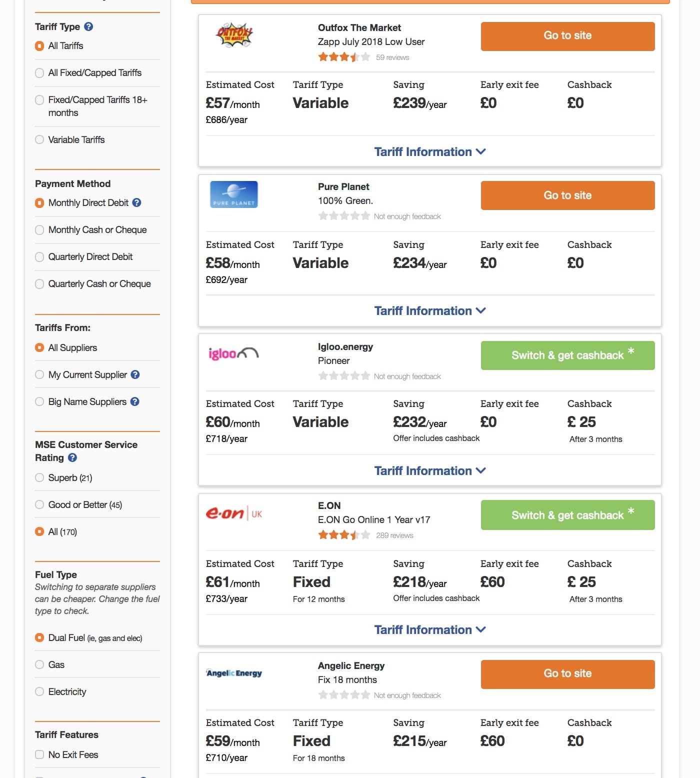Click the 289 reviews link for E.ON
This screenshot has height=778, width=700.
(x=394, y=535)
